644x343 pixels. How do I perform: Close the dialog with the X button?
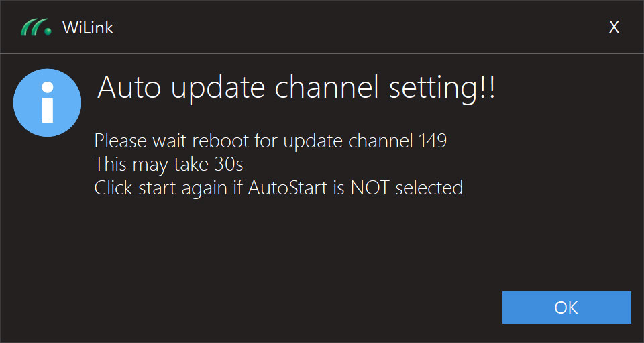tap(614, 27)
